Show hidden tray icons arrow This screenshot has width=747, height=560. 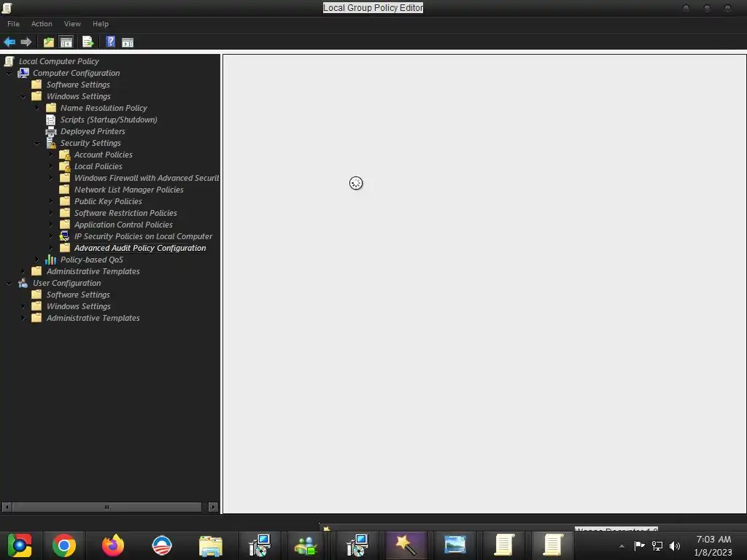pos(622,546)
